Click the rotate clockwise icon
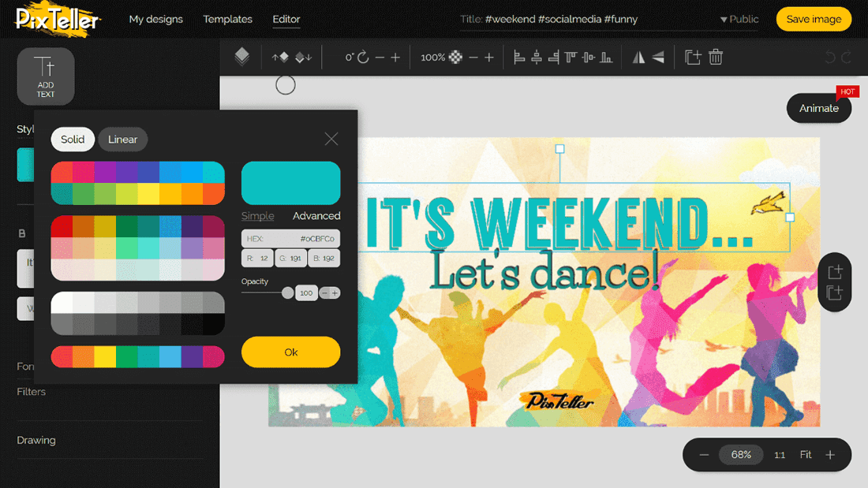 click(363, 57)
